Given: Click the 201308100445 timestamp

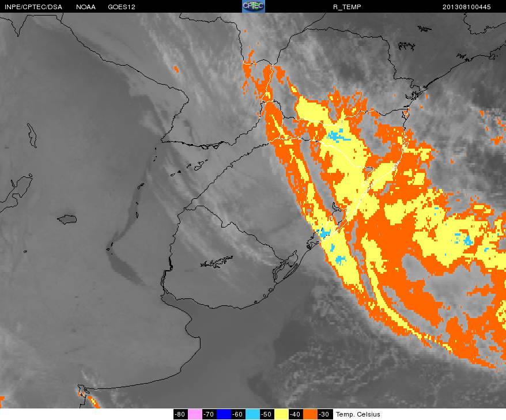Looking at the screenshot, I should pos(467,7).
